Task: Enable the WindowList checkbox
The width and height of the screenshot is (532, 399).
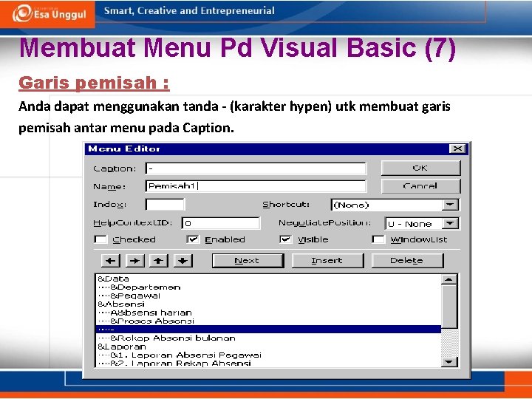Action: (378, 239)
